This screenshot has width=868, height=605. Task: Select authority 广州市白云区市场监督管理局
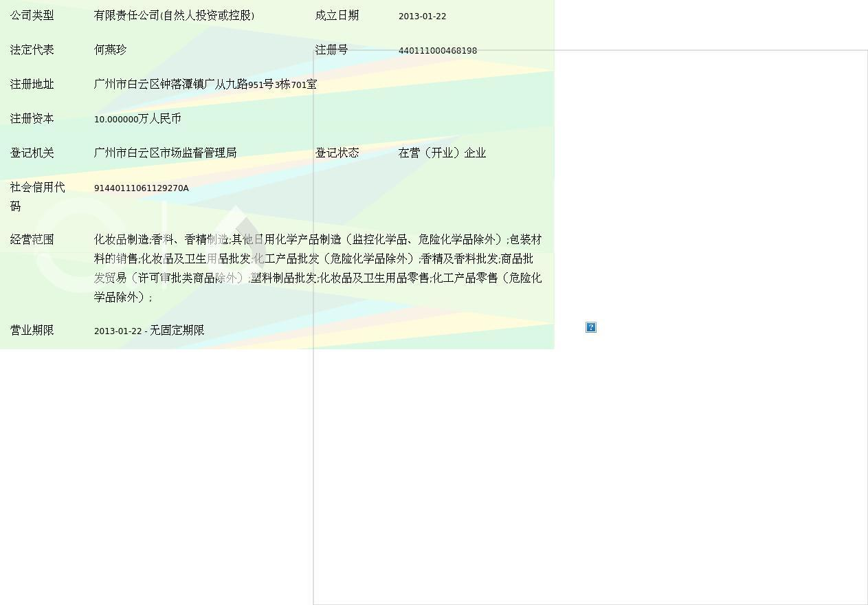(x=165, y=153)
